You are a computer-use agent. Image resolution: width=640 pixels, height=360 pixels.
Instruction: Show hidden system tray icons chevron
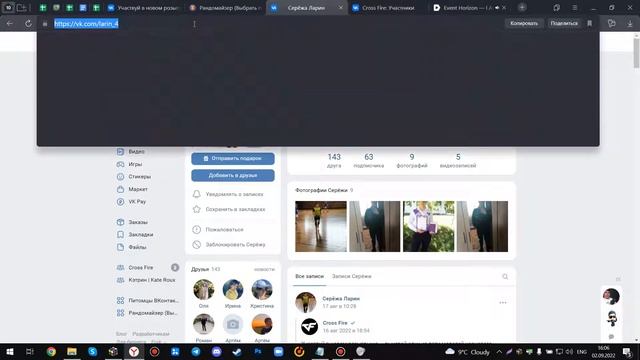499,351
